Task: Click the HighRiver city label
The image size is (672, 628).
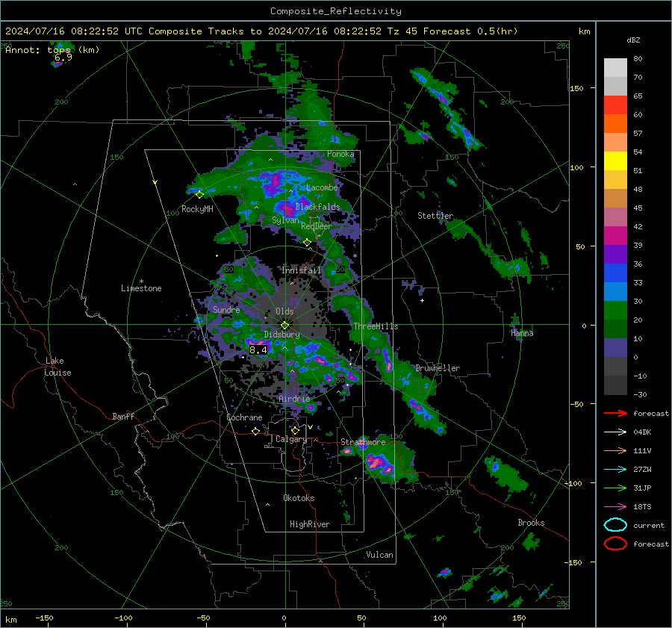Action: [310, 524]
